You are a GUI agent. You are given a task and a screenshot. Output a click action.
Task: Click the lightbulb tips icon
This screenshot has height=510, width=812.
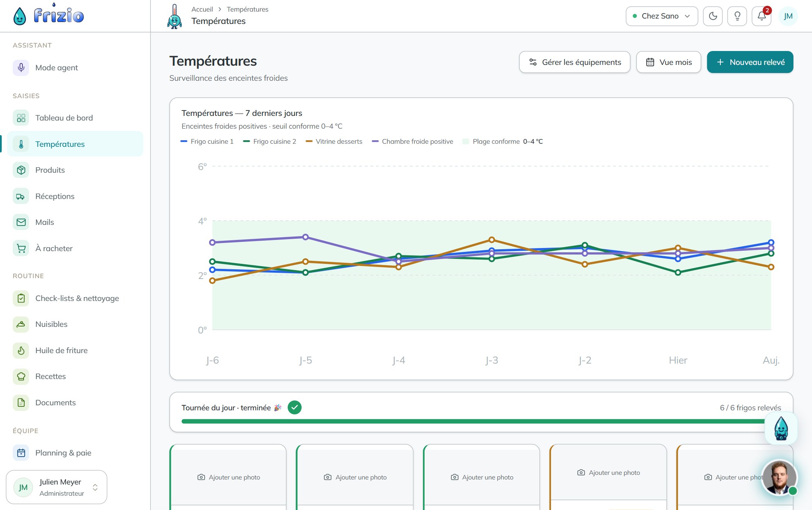[x=737, y=16]
